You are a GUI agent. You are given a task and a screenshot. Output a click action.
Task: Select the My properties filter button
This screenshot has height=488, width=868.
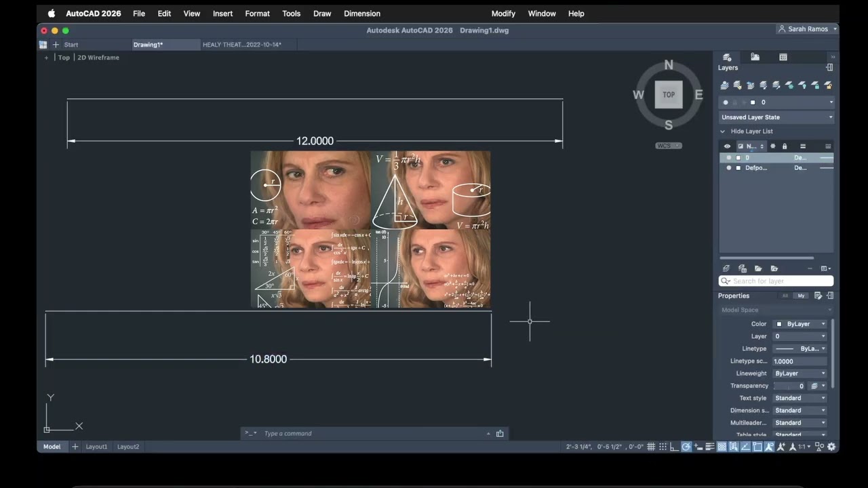pyautogui.click(x=802, y=296)
